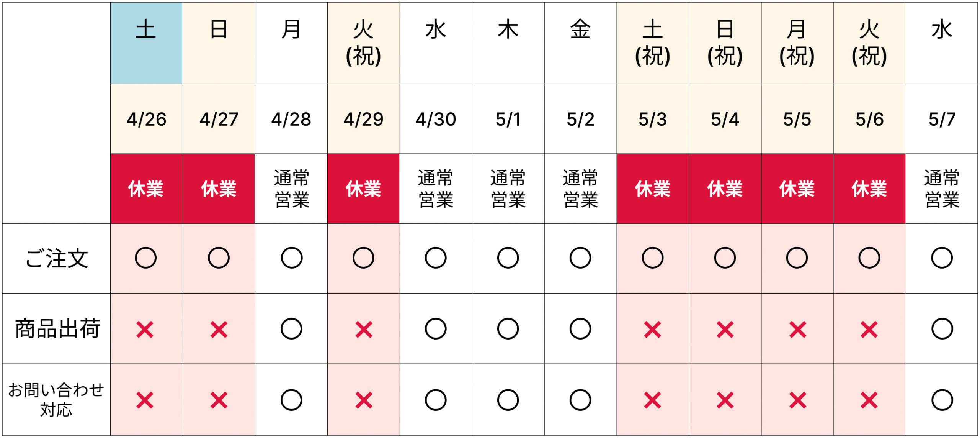Click the red cross for お問い合わせ対応 on 4/29
This screenshot has height=438, width=980.
[364, 400]
